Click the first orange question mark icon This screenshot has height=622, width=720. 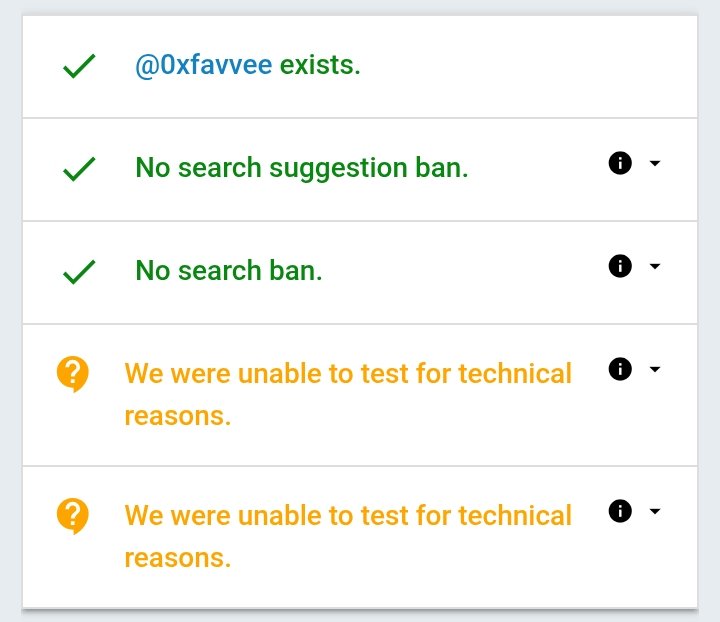pyautogui.click(x=73, y=375)
